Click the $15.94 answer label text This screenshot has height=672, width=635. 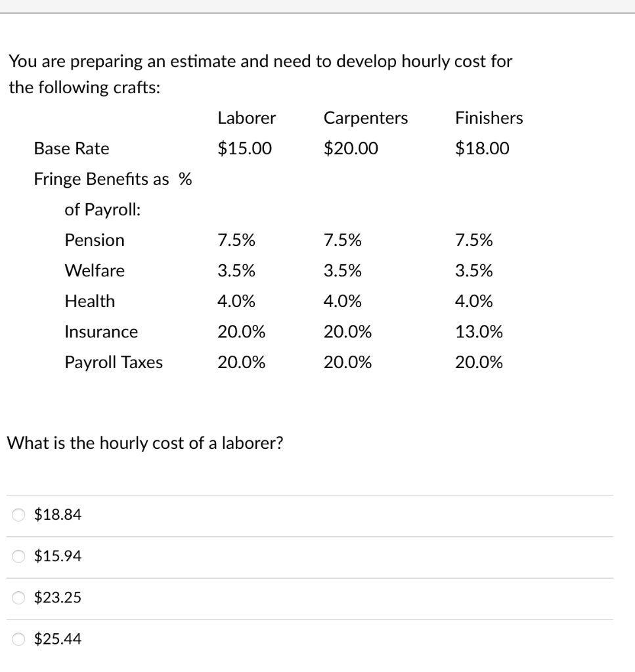[x=56, y=556]
